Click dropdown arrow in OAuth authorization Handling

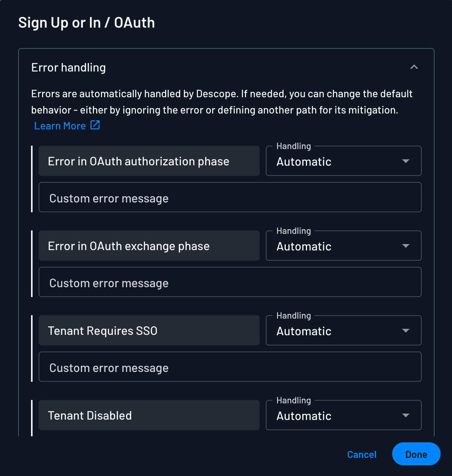coord(405,161)
